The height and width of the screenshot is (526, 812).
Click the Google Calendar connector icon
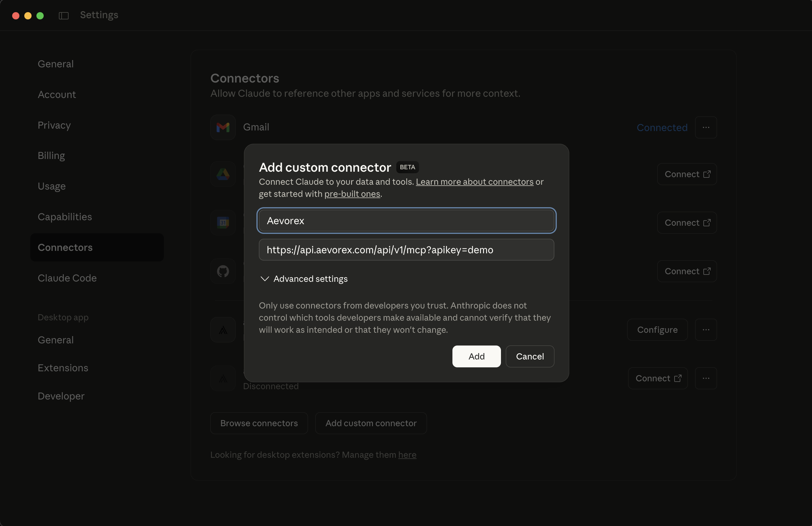click(x=222, y=222)
